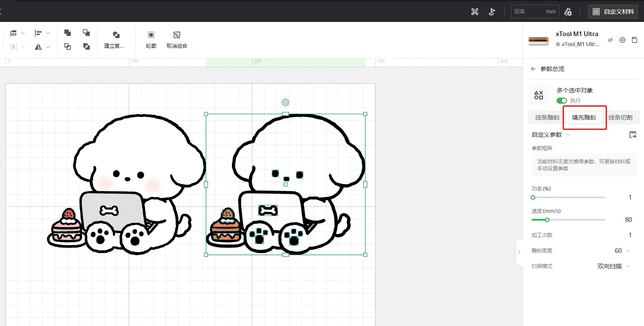Open the 自定义参数 dropdown
644x326 pixels.
click(x=551, y=135)
